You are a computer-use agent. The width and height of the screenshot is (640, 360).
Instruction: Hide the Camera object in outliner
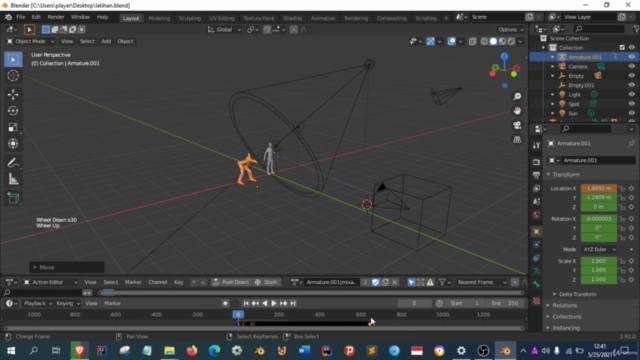631,66
